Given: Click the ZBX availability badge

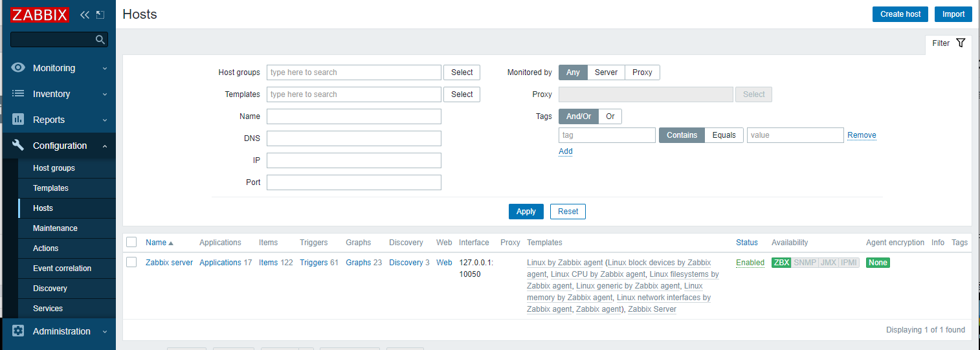Looking at the screenshot, I should click(x=781, y=263).
